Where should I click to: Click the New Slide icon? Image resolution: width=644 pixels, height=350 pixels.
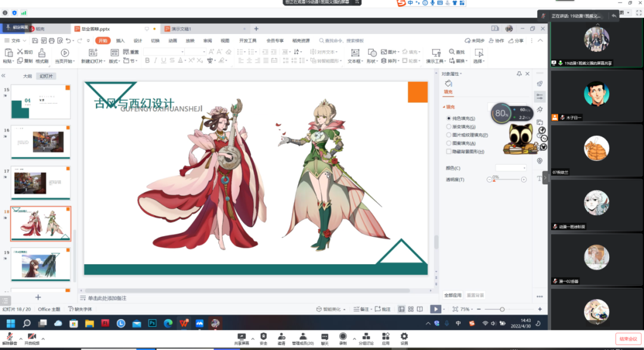[93, 52]
